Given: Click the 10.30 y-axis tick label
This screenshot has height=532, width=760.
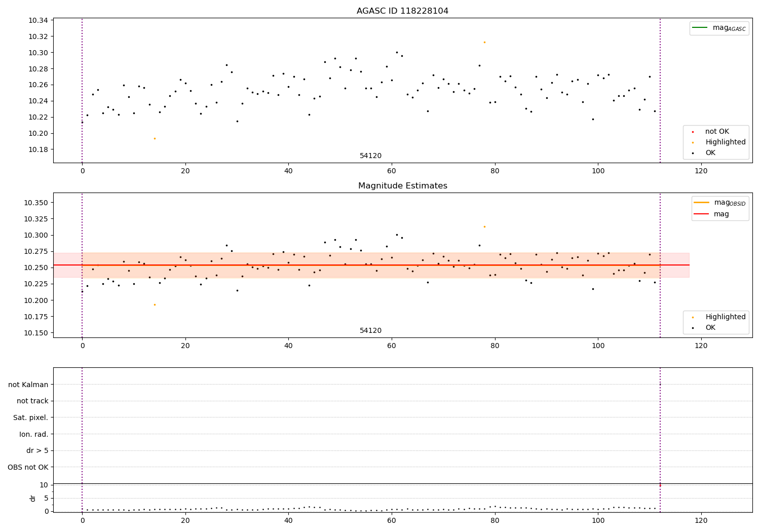Looking at the screenshot, I should (38, 53).
